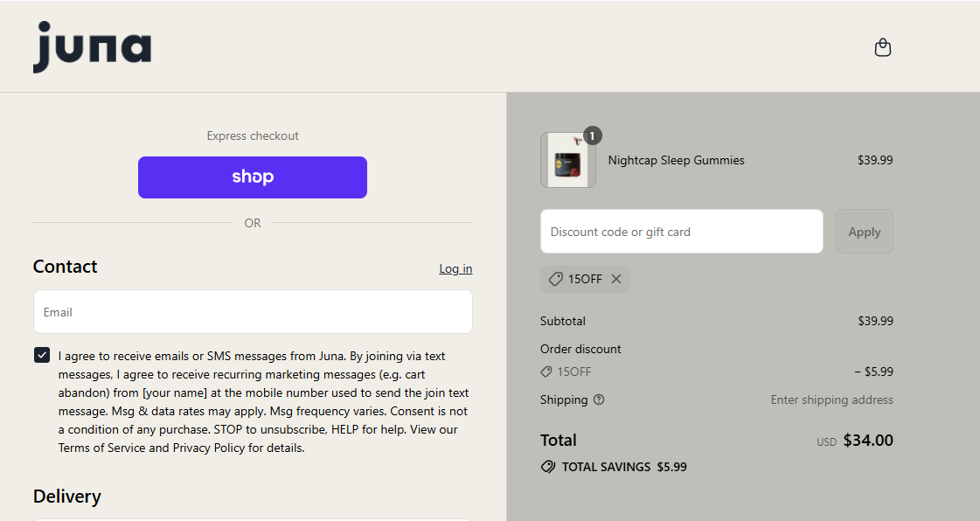Click the Juna logo

pyautogui.click(x=93, y=47)
